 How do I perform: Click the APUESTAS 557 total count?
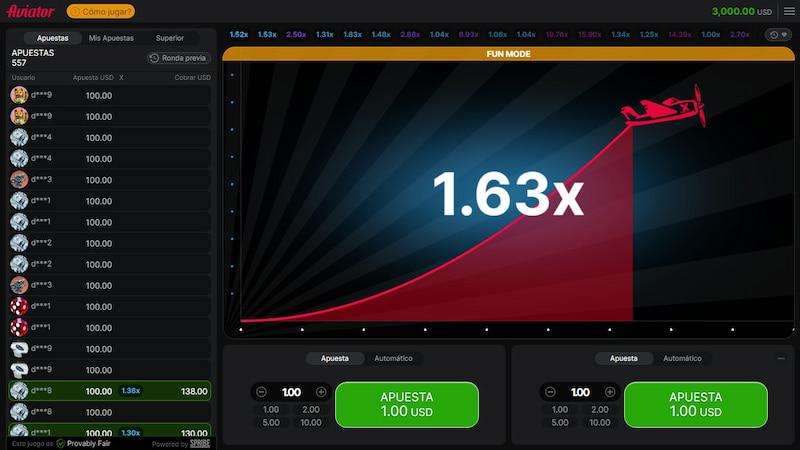33,58
